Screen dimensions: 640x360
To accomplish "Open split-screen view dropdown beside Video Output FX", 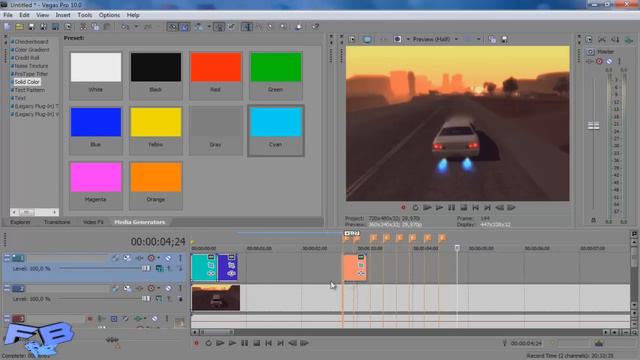I will pos(408,39).
